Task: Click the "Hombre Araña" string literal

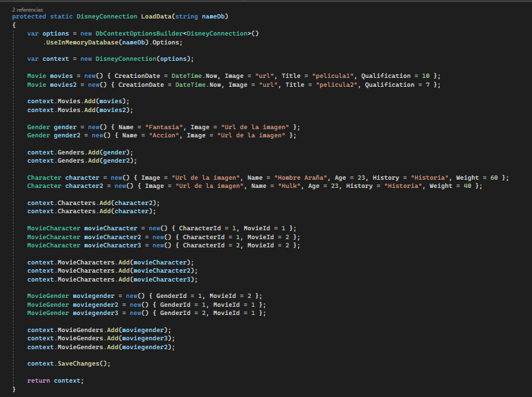Action: click(x=301, y=178)
